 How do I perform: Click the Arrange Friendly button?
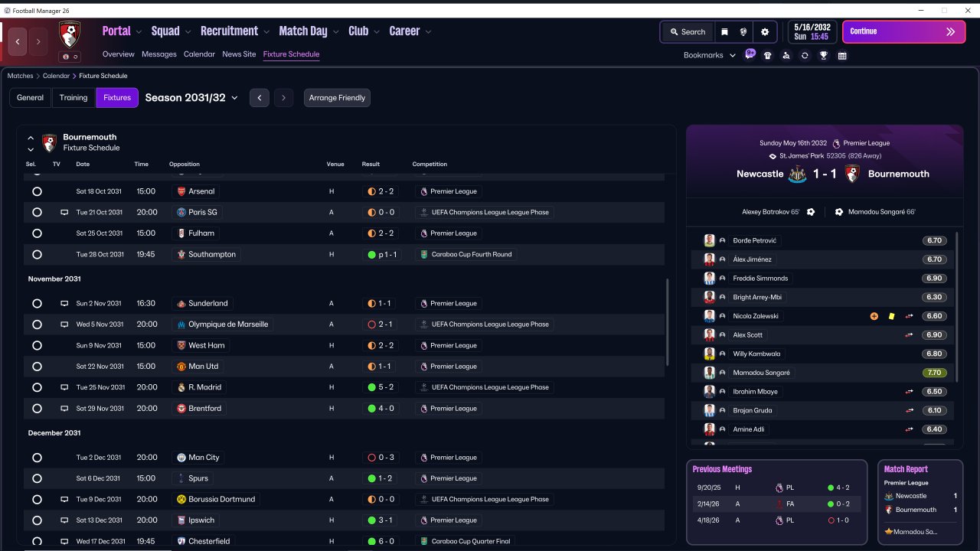pyautogui.click(x=337, y=98)
